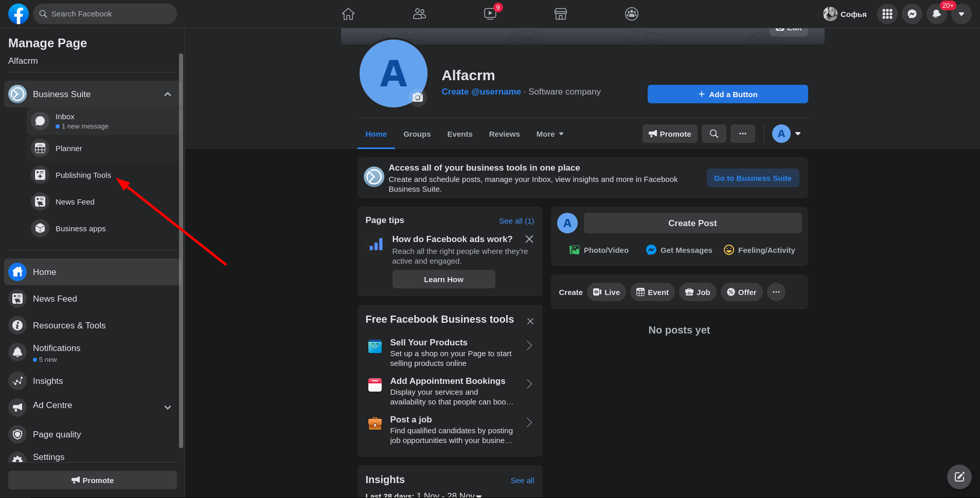This screenshot has width=980, height=498.
Task: Open the Watch video icon with badge
Action: coord(490,14)
